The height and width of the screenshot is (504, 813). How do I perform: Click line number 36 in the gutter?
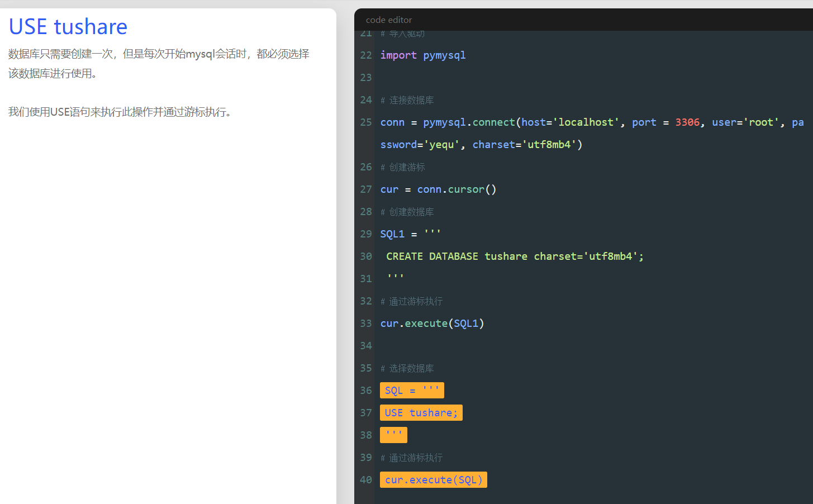coord(366,390)
